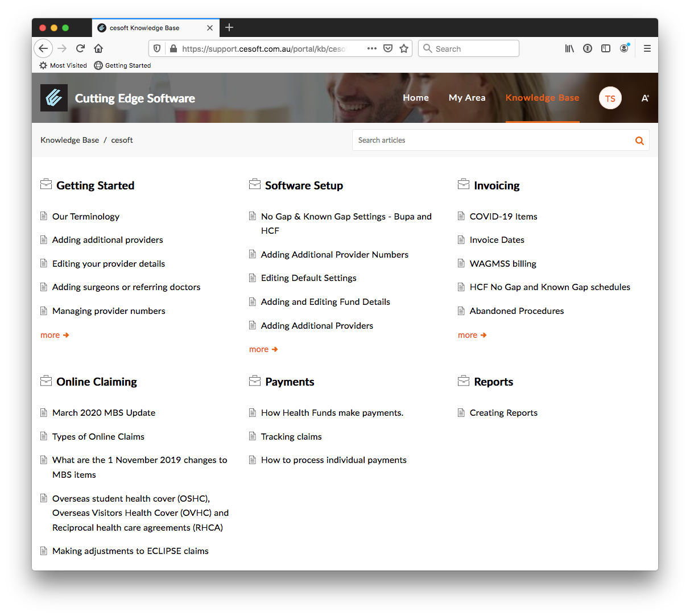Open the Tracking claims article
Screen dimensions: 690x616
pos(291,437)
